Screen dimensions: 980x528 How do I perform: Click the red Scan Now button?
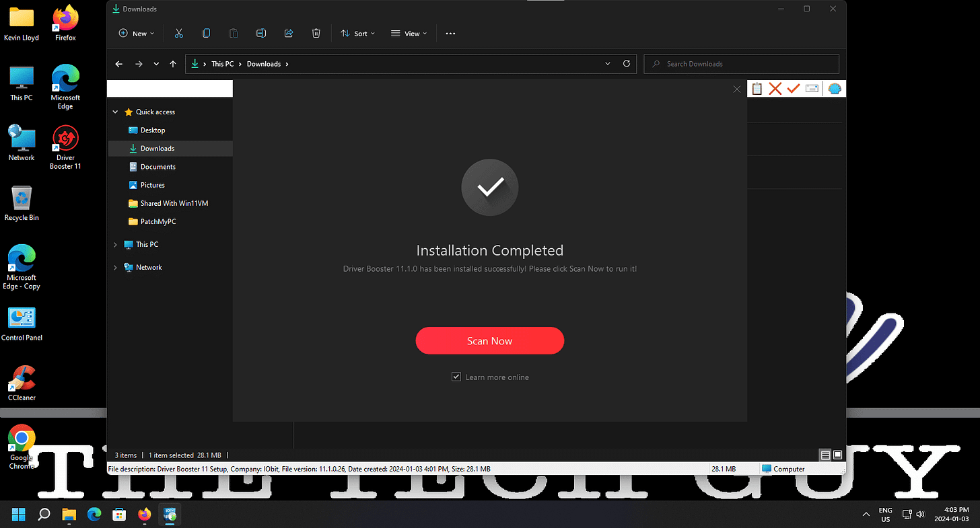(x=489, y=340)
